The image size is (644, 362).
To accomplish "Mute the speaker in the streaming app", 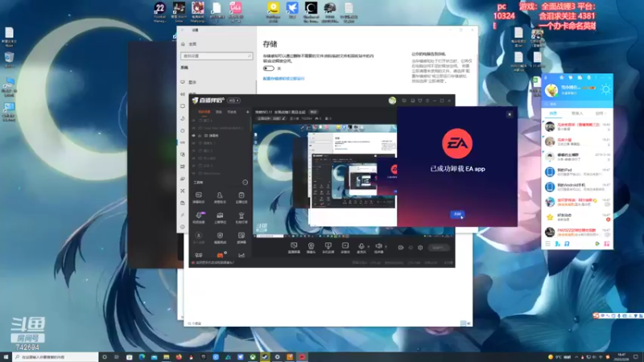I will click(378, 247).
